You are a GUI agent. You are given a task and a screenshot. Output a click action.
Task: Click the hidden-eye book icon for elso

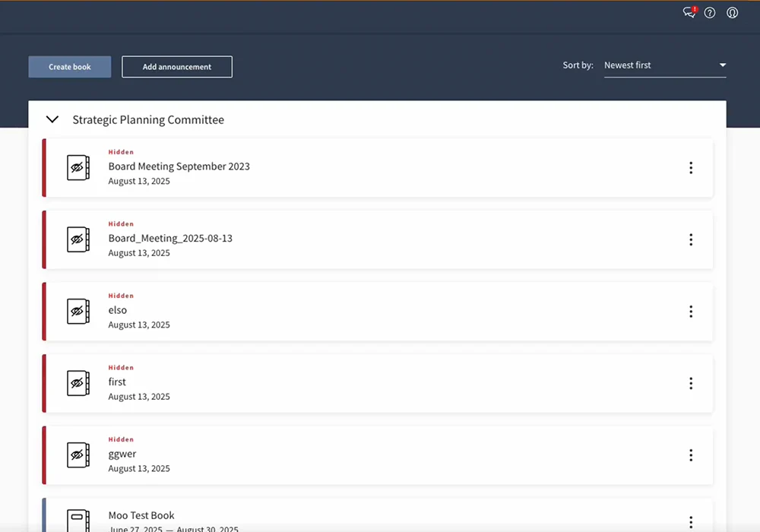pos(78,311)
